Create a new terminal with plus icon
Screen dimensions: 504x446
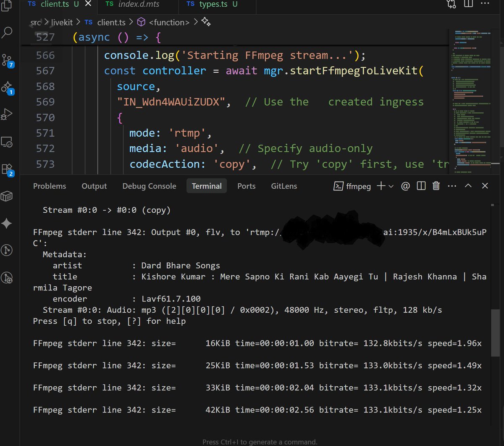click(381, 186)
